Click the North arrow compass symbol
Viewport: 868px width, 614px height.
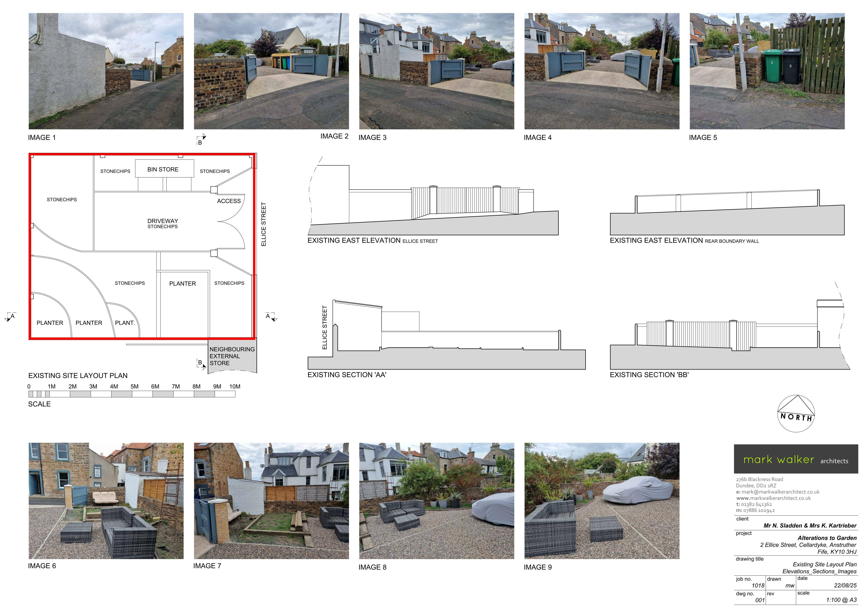click(x=796, y=413)
